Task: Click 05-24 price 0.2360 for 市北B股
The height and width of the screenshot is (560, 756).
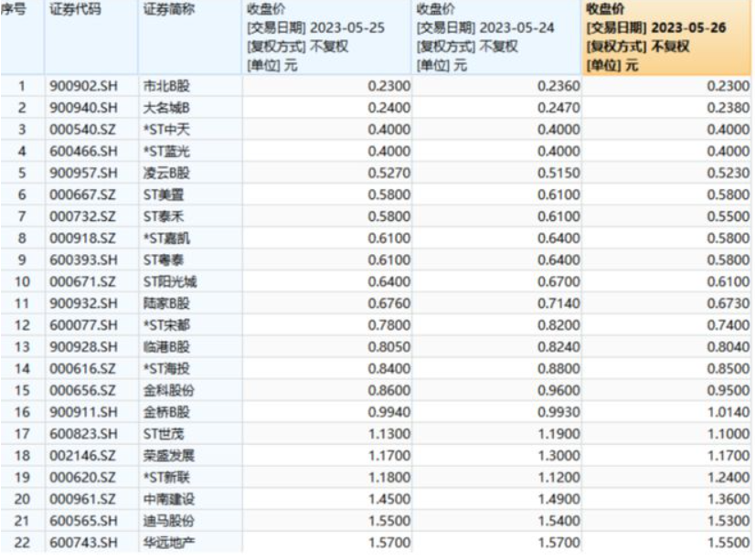Action: [559, 86]
